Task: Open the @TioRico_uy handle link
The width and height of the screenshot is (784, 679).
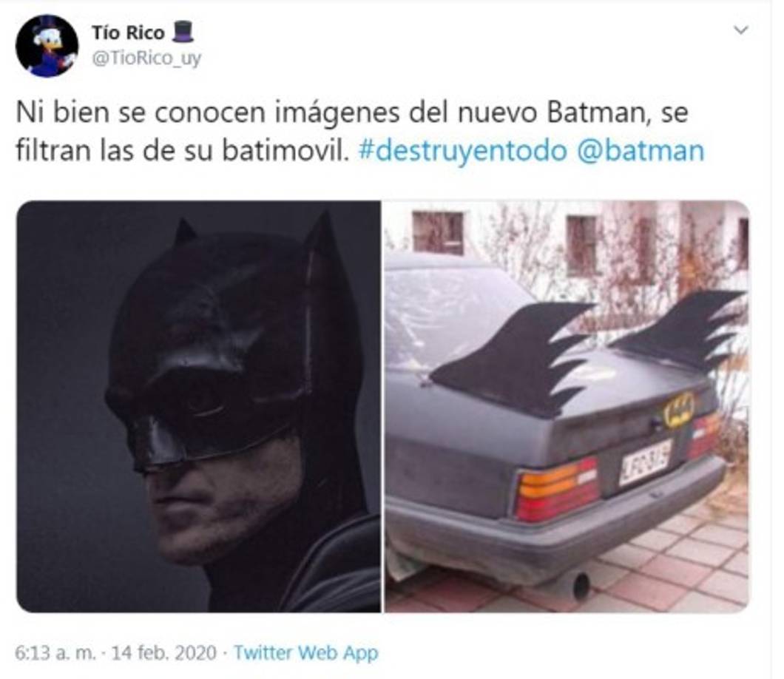Action: [x=146, y=58]
